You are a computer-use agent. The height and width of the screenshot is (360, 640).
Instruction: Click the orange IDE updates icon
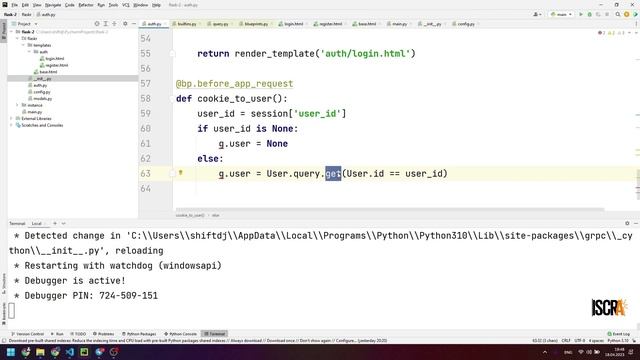pyautogui.click(x=627, y=14)
